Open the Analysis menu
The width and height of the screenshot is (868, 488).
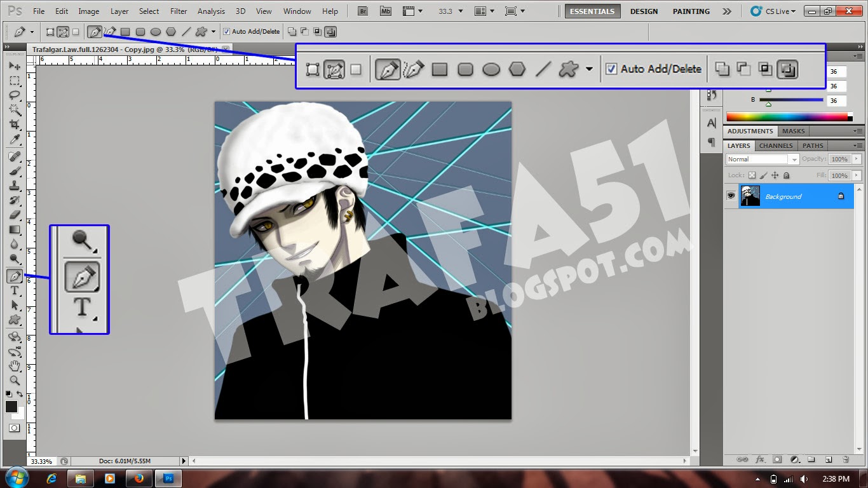pos(211,11)
